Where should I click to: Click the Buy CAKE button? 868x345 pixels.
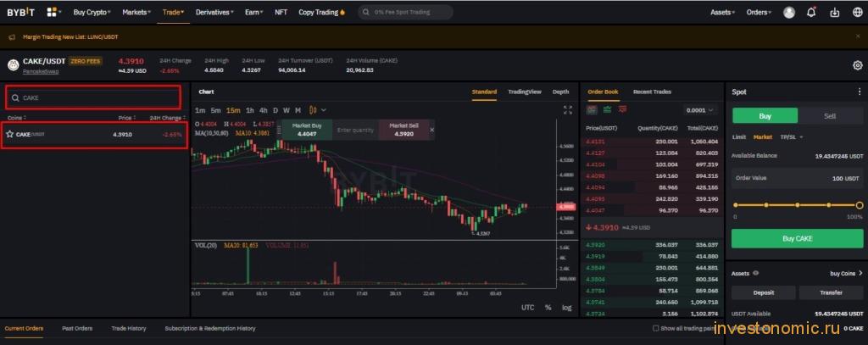[797, 239]
